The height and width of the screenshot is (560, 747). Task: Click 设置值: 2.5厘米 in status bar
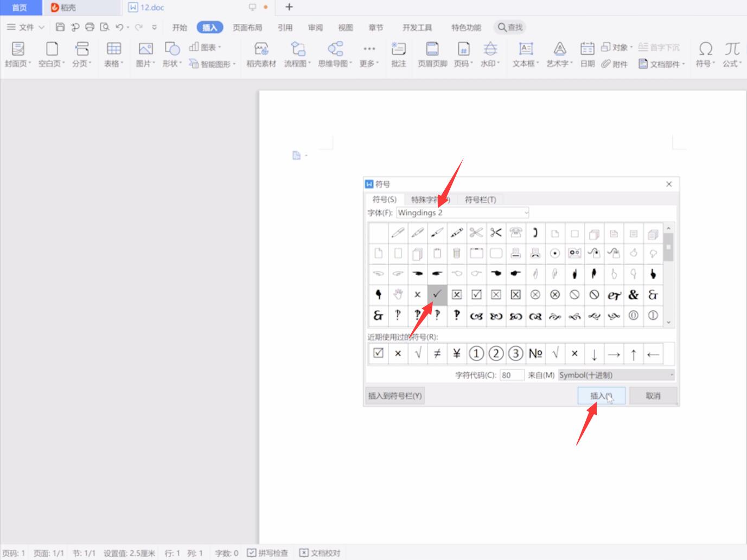tap(130, 553)
